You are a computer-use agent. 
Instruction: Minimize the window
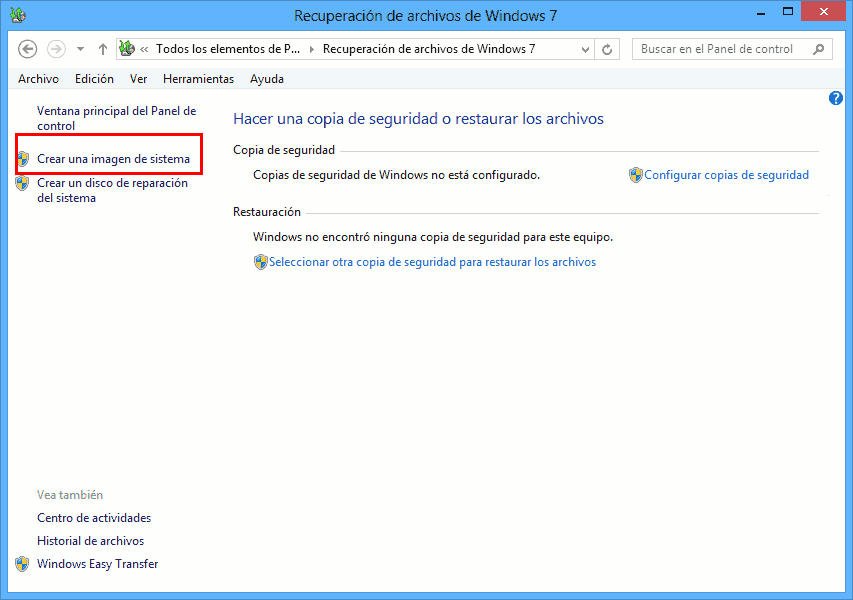[x=761, y=13]
